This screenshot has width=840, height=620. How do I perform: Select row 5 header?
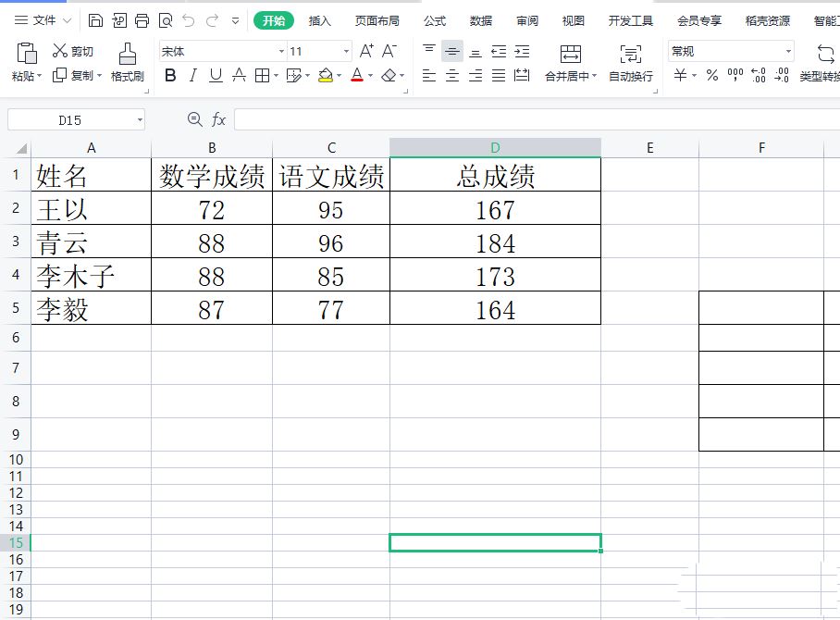click(x=16, y=308)
